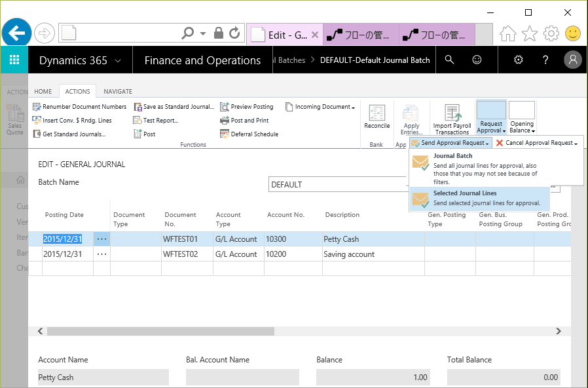Open the help question mark
This screenshot has width=588, height=388.
(x=545, y=60)
